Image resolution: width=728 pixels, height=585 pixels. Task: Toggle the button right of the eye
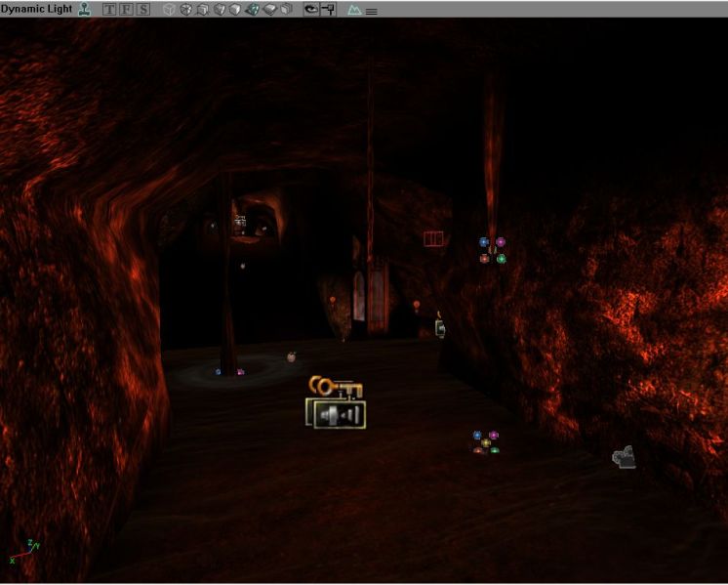328,10
